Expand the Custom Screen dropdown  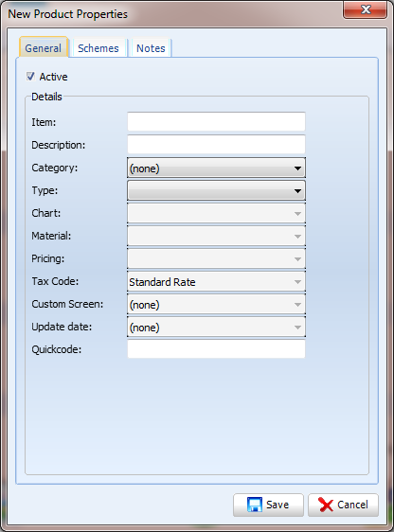[216, 304]
